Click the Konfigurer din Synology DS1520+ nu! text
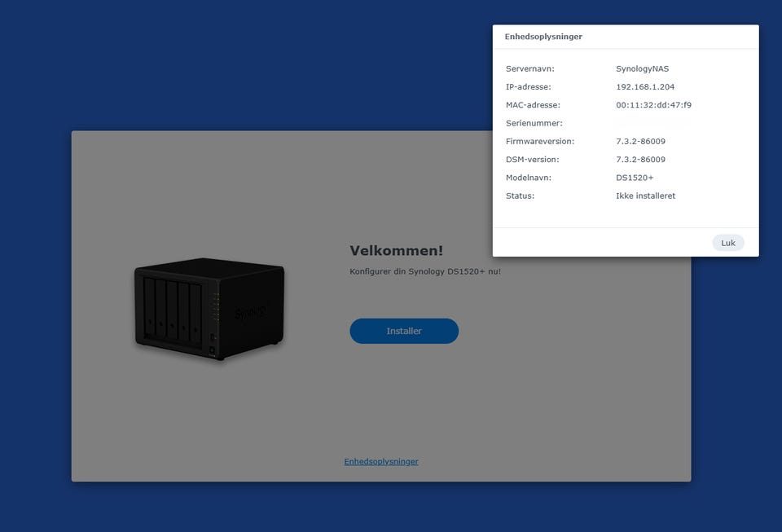The height and width of the screenshot is (532, 782). 425,272
